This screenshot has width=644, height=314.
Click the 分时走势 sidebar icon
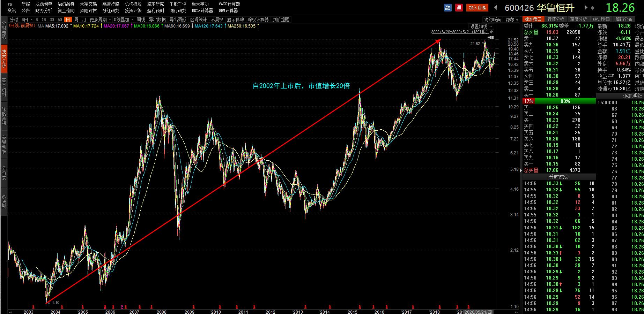click(4, 30)
